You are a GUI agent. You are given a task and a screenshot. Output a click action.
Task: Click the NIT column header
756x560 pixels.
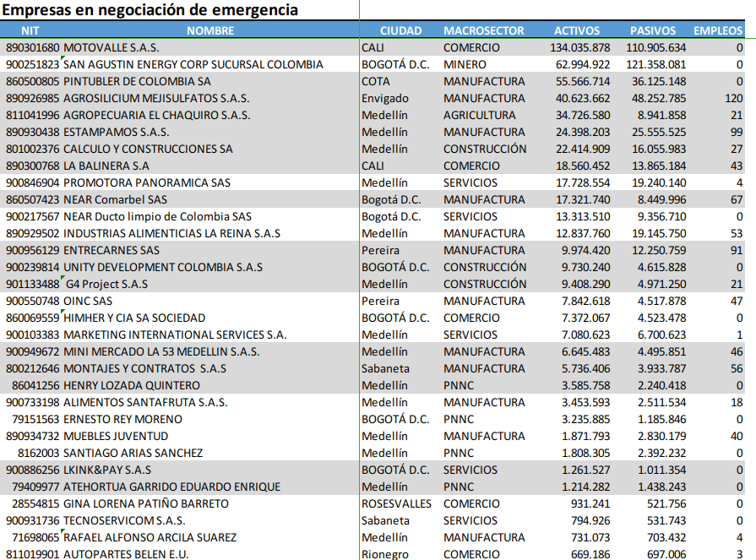30,31
